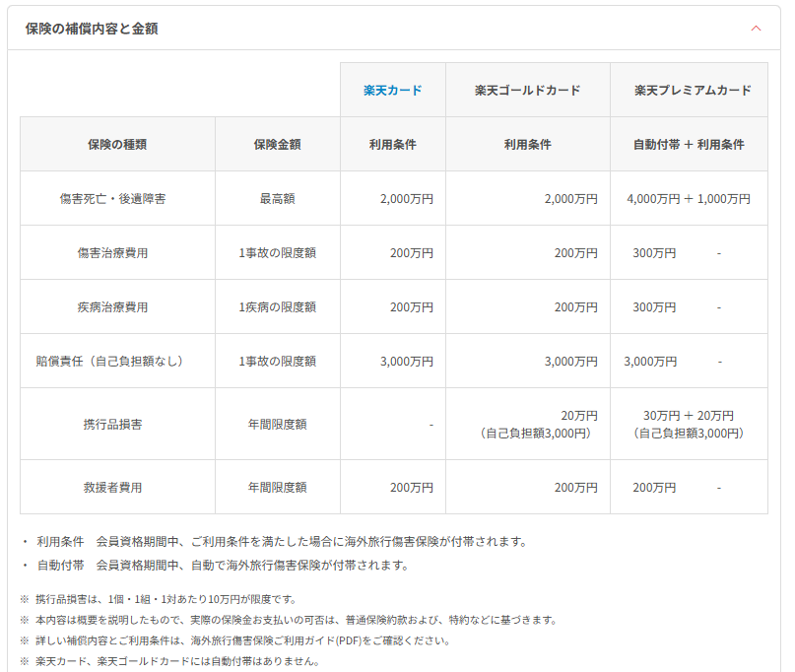Click the 保険金額 header cell
The height and width of the screenshot is (672, 795).
278,144
